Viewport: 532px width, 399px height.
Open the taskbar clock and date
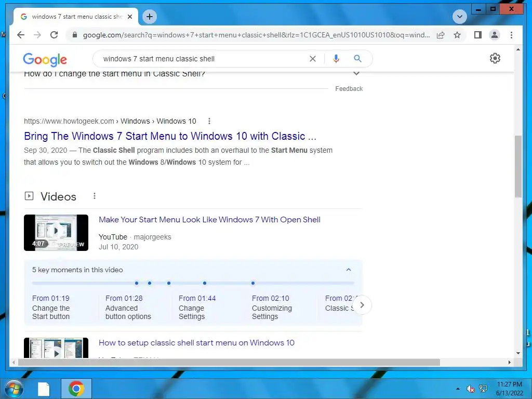[x=509, y=389]
